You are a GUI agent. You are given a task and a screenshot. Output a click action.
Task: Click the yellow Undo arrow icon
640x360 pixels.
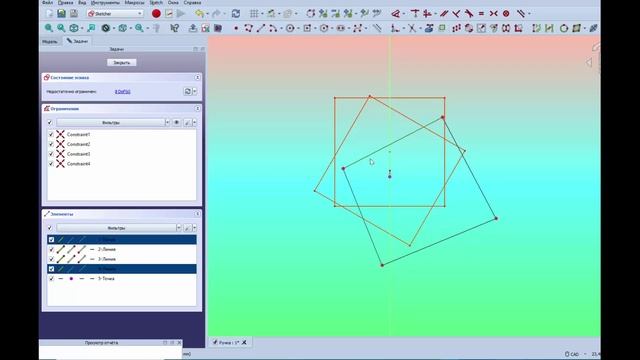coord(200,13)
